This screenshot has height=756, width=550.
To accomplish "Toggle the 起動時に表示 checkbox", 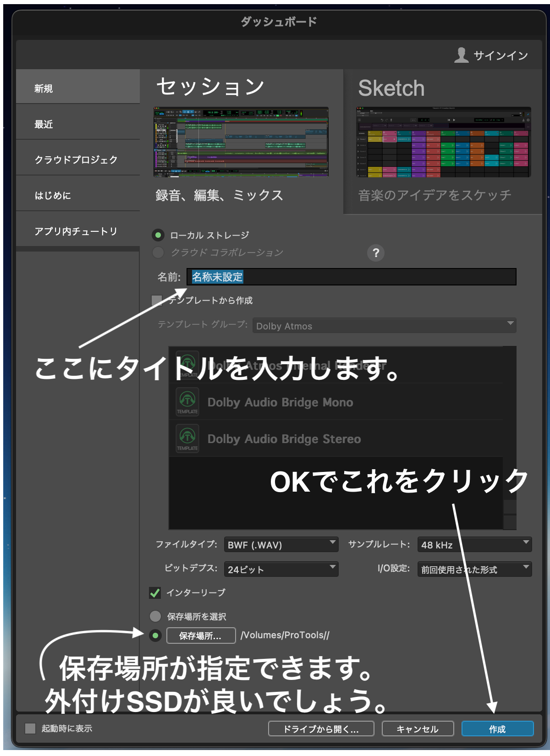I will (30, 729).
